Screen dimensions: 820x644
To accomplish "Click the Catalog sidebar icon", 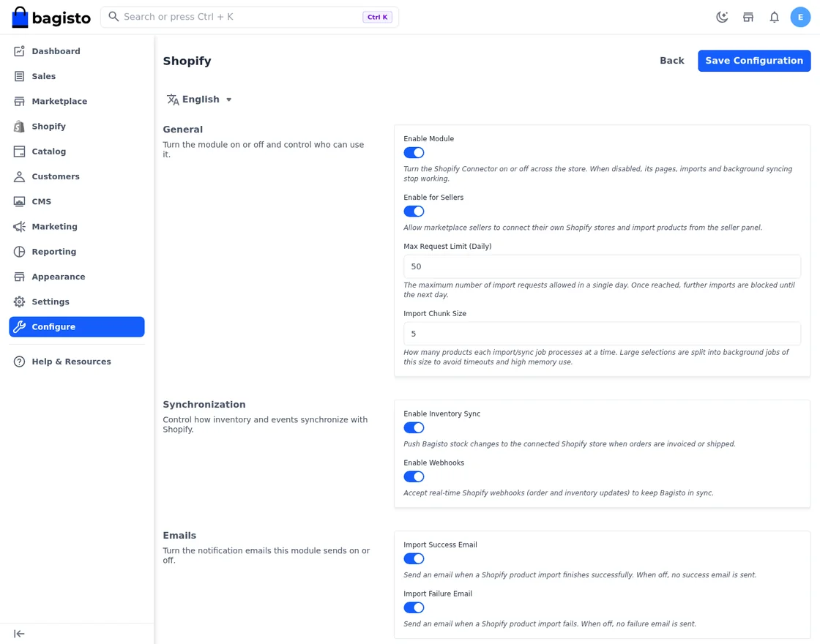I will (19, 151).
